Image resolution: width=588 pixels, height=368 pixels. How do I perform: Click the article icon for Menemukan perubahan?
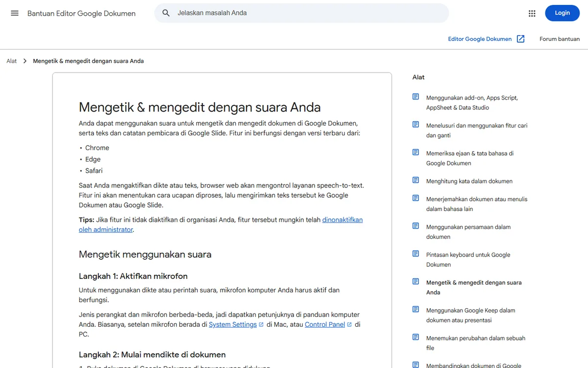tap(416, 337)
